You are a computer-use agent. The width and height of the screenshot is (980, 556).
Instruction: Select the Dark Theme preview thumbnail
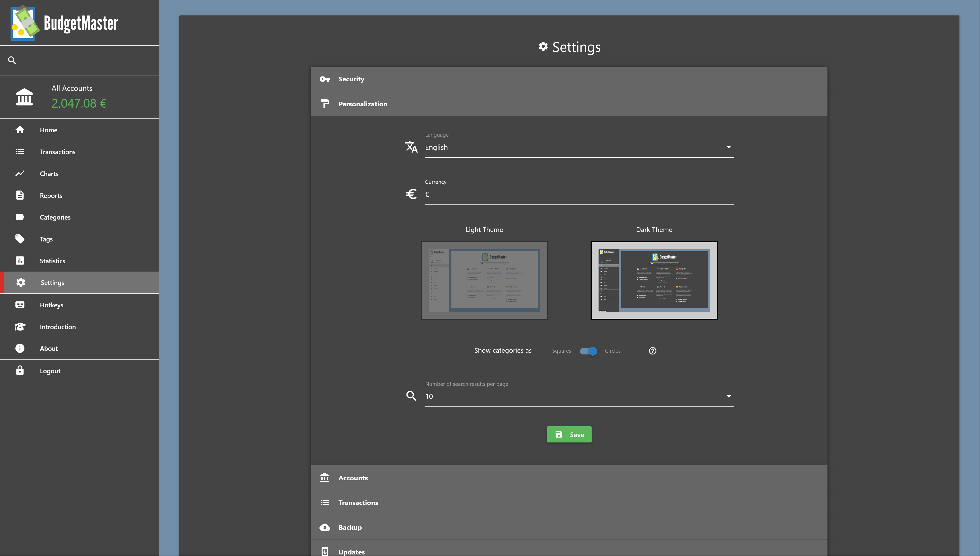654,280
